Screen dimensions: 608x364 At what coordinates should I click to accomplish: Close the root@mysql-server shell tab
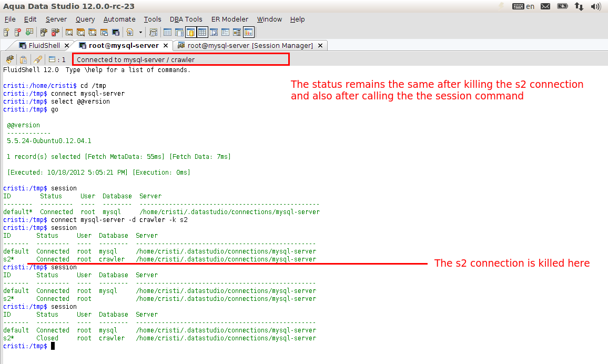coord(166,46)
